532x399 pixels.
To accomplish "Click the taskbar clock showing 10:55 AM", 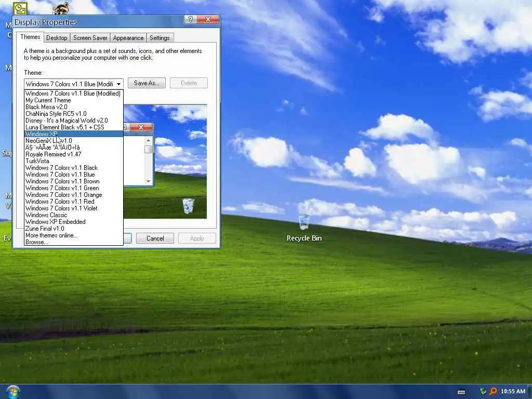I will point(513,391).
